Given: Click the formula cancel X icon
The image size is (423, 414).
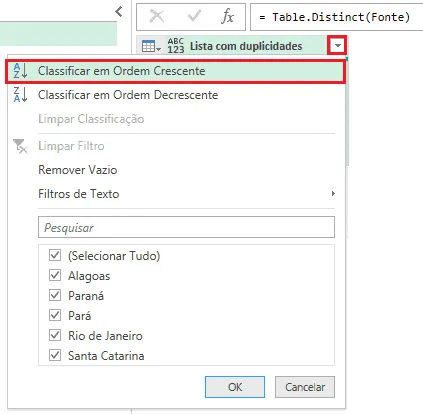Looking at the screenshot, I should tap(157, 16).
